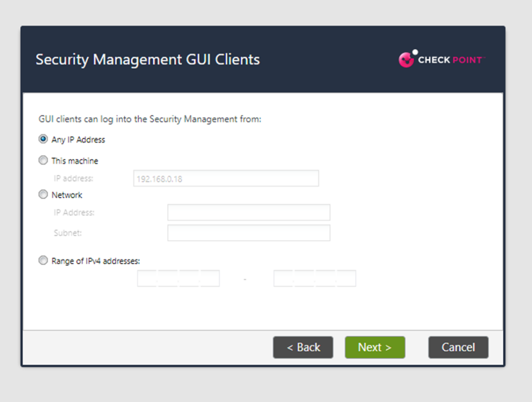
Task: Click fourth octet of range start address
Action: (x=210, y=279)
